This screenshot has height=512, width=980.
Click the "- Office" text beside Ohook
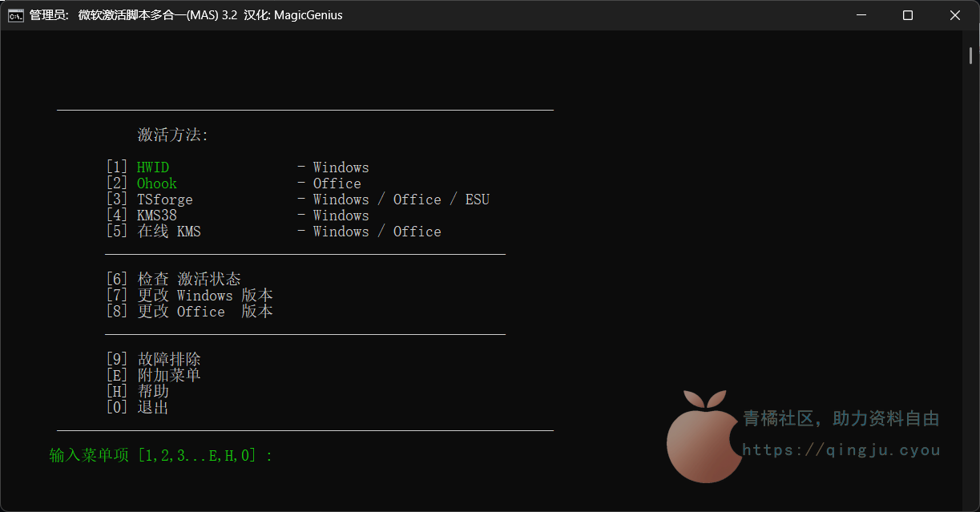coord(329,183)
